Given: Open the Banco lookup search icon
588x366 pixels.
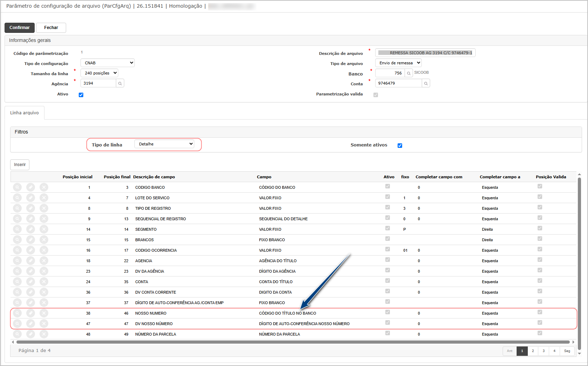Looking at the screenshot, I should click(408, 73).
